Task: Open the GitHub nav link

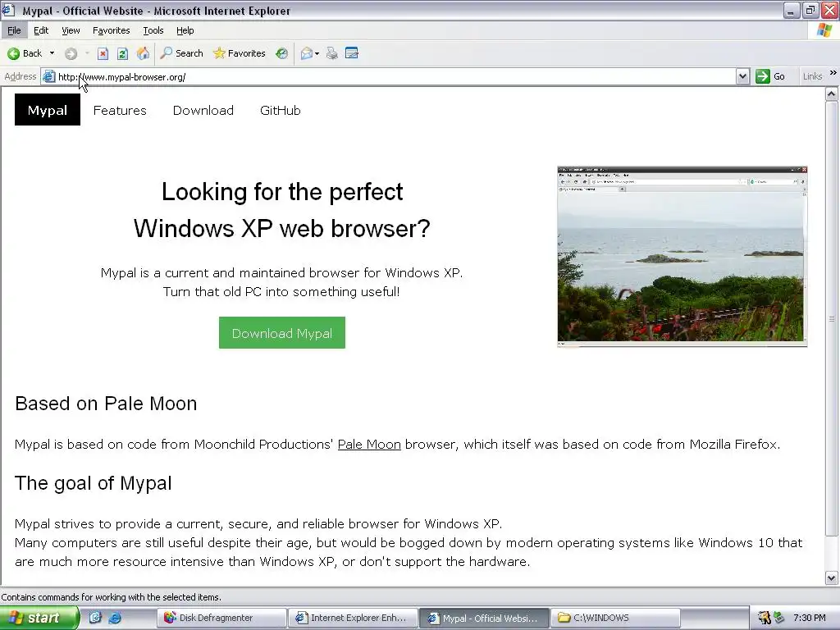Action: [281, 111]
